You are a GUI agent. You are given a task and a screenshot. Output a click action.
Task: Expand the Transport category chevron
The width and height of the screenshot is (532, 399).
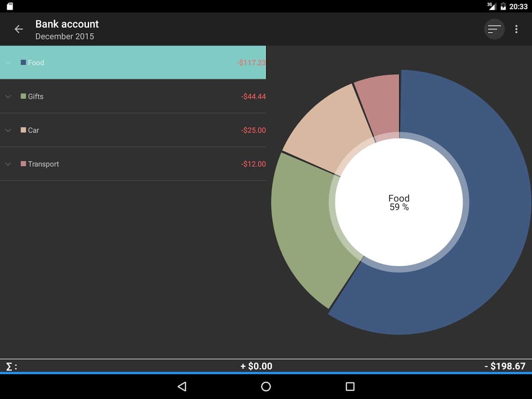coord(8,164)
